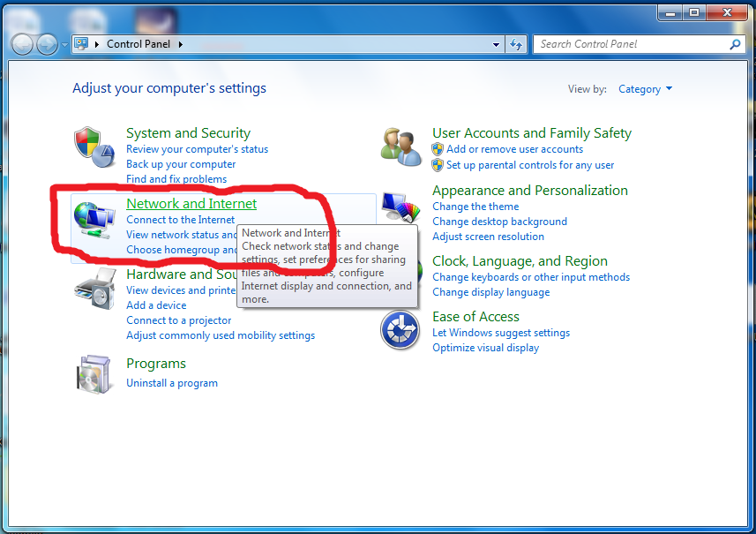Open the Programs category
The image size is (756, 534).
(x=156, y=364)
